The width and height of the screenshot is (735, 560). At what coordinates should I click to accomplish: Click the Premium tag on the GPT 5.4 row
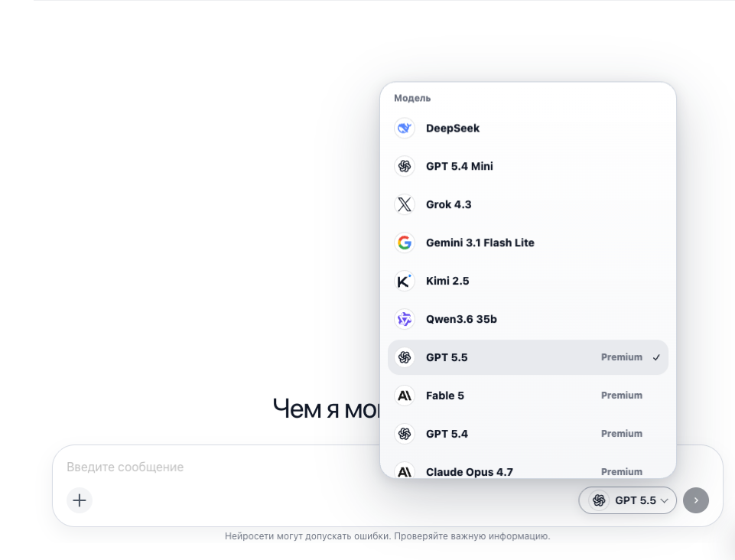click(x=622, y=434)
